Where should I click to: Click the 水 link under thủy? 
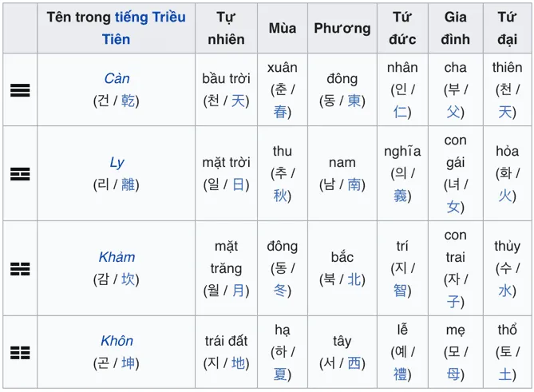tap(505, 291)
